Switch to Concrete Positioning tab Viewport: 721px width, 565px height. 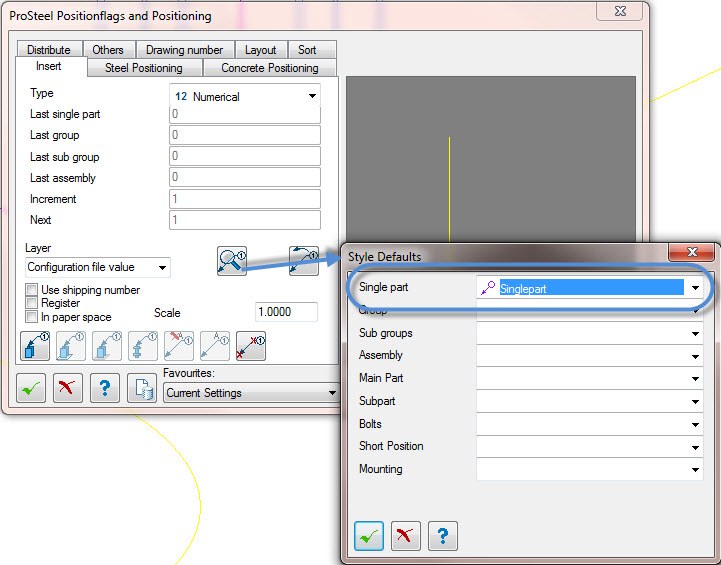click(x=270, y=68)
